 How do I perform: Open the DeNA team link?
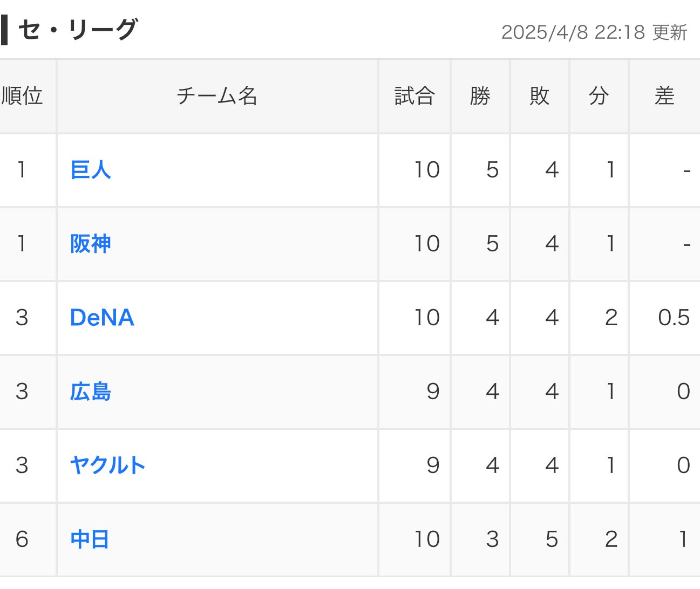[x=102, y=318]
